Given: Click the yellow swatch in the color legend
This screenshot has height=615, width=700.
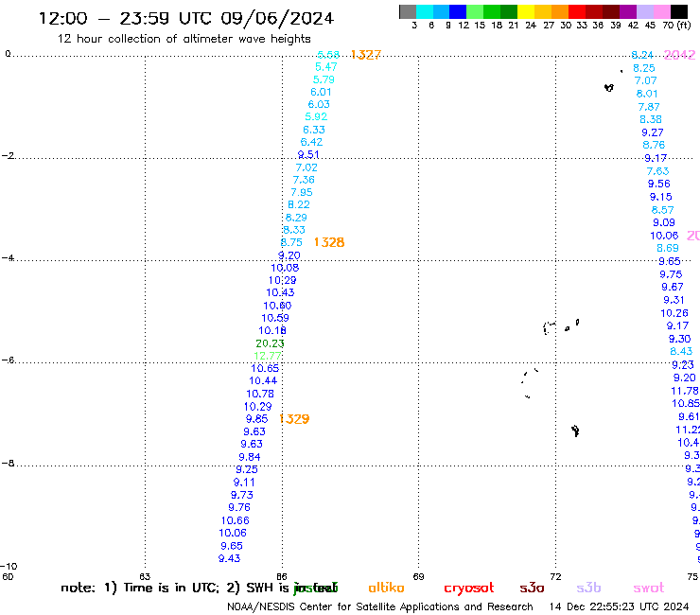Looking at the screenshot, I should pos(526,11).
